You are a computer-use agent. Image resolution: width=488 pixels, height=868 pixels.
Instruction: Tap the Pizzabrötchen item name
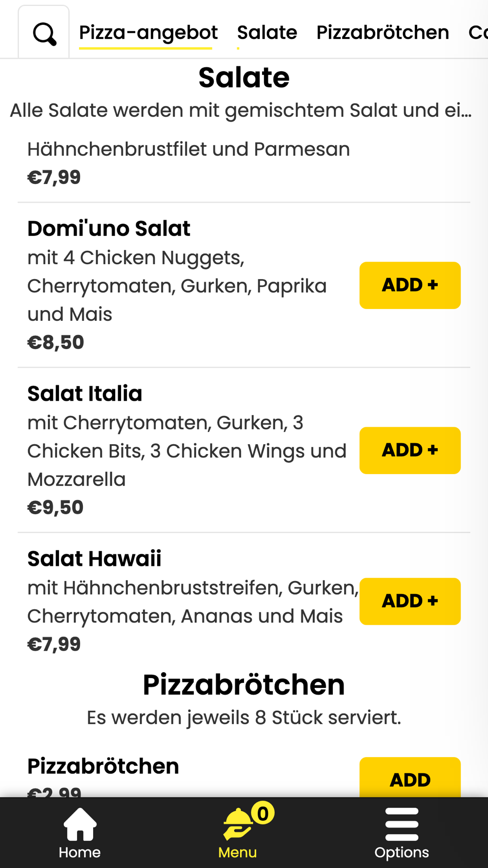coord(103,766)
